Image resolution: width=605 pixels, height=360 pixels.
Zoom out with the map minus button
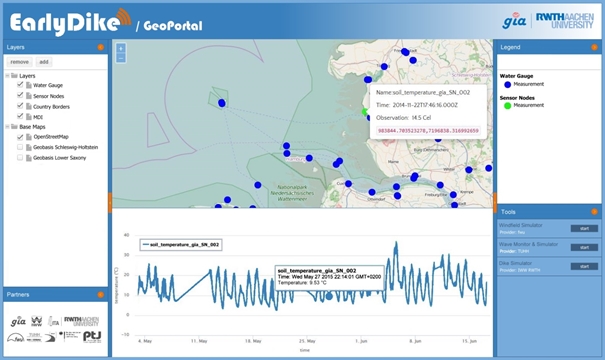click(121, 58)
